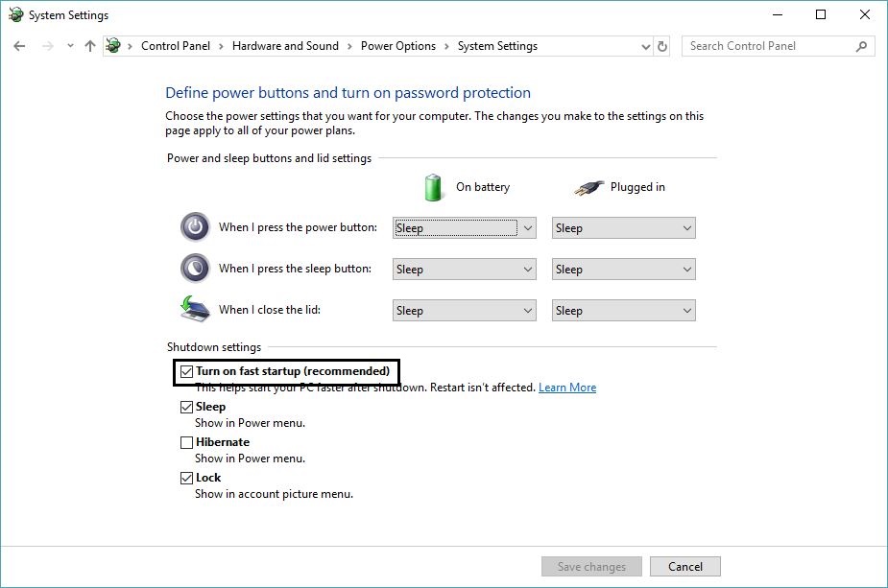Open power button Plugged in dropdown
888x588 pixels.
click(624, 228)
